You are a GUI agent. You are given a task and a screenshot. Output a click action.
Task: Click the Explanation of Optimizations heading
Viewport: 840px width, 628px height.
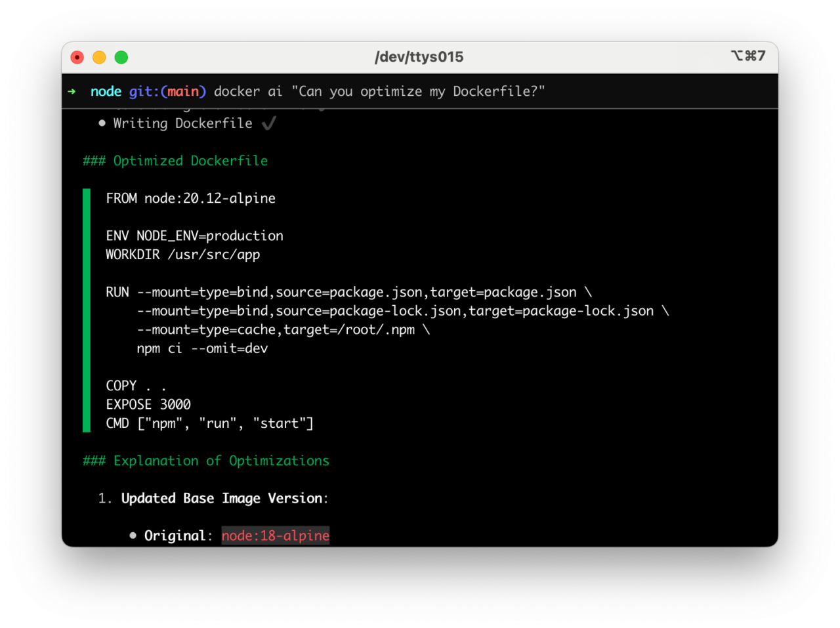(x=206, y=461)
